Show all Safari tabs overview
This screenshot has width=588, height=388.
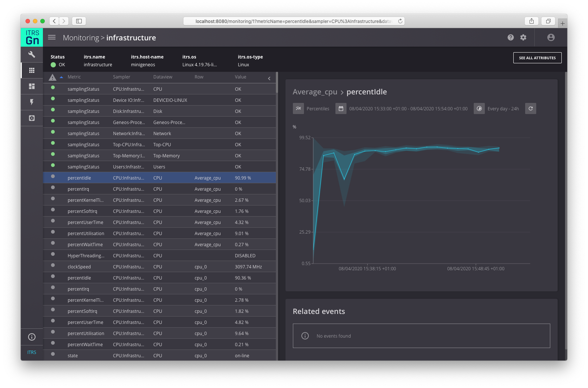(548, 21)
